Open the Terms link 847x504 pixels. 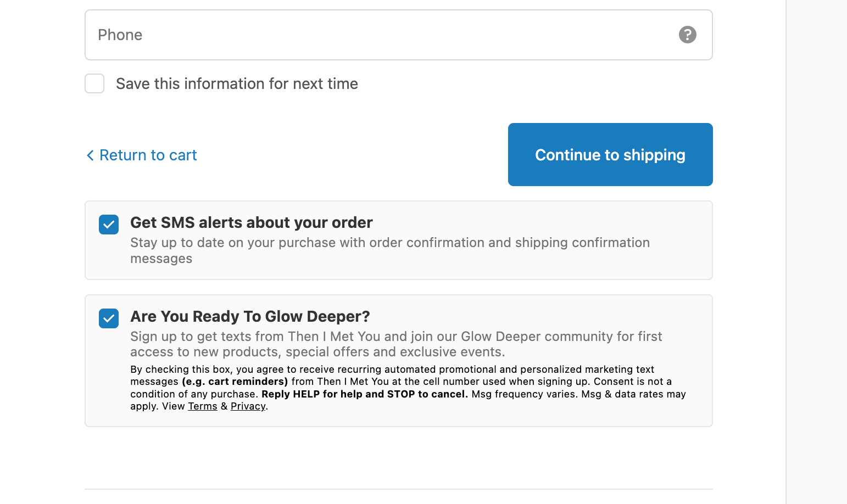click(x=203, y=406)
